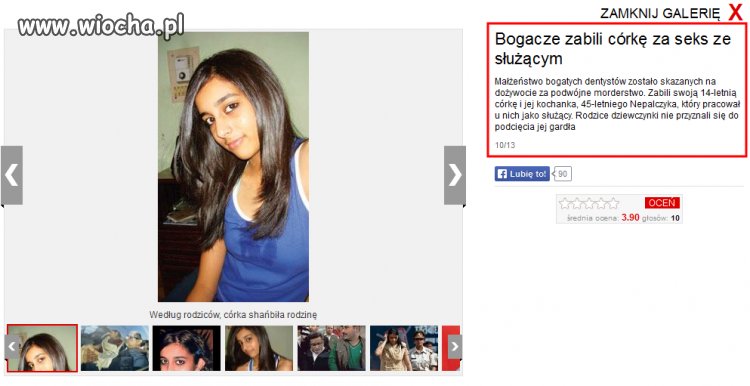Move thumbnail strip back with small left arrow
The height and width of the screenshot is (386, 750).
[x=12, y=347]
